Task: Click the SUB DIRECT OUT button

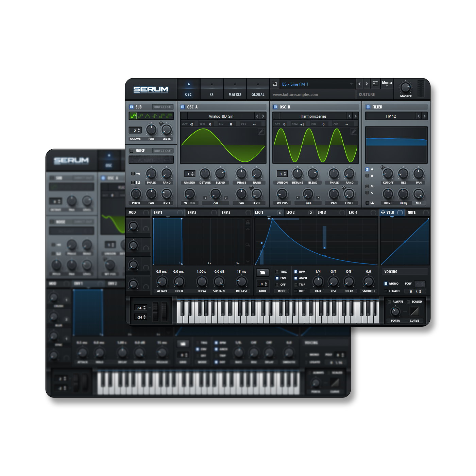Action: coord(163,107)
